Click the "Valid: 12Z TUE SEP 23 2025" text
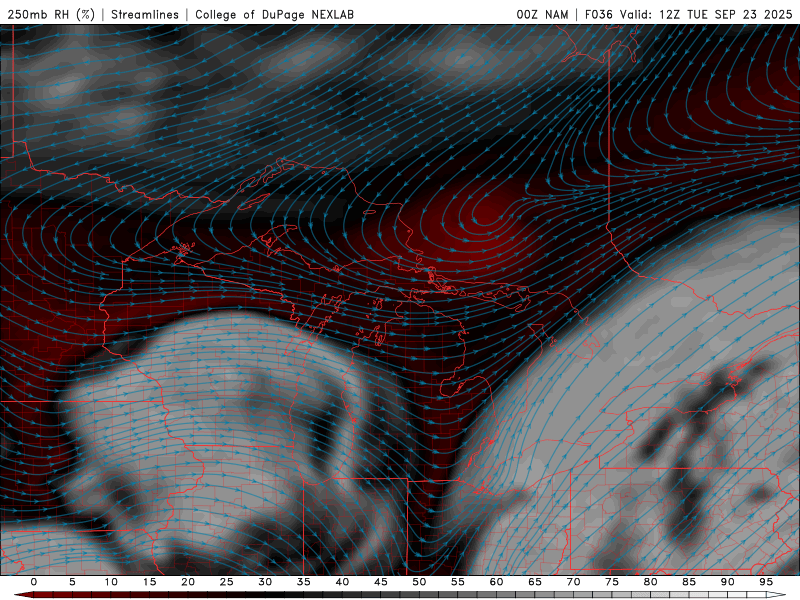The height and width of the screenshot is (600, 800). pyautogui.click(x=706, y=14)
